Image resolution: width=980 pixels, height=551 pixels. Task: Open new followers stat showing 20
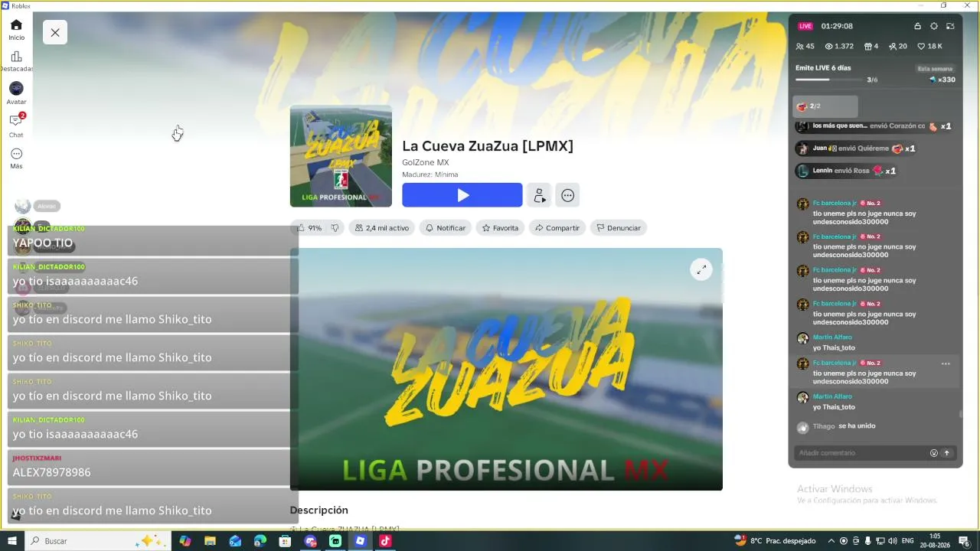pyautogui.click(x=897, y=47)
